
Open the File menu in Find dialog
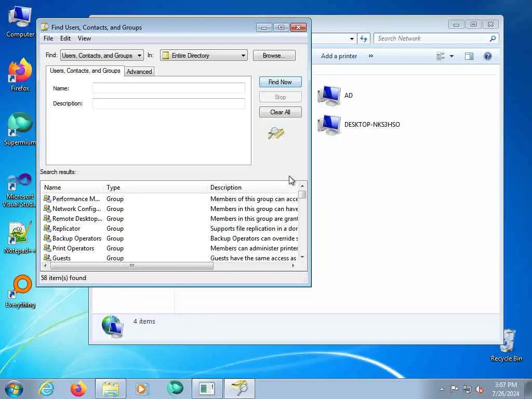pyautogui.click(x=48, y=38)
